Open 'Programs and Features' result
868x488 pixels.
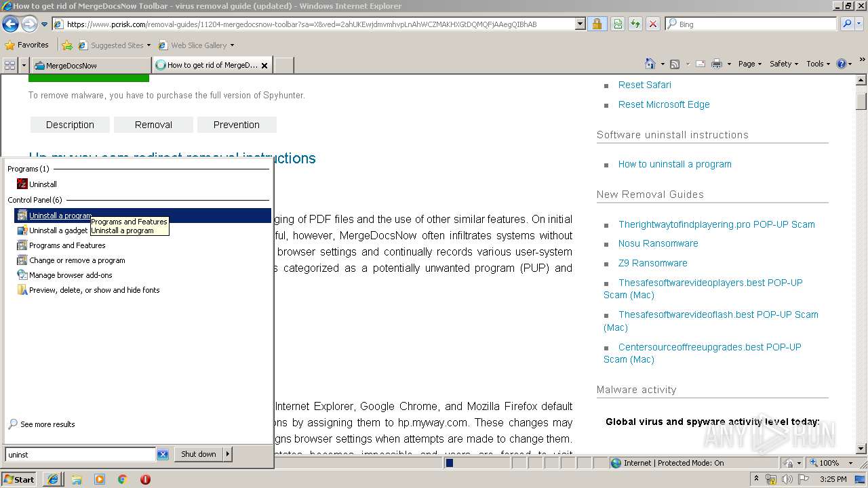tap(142, 245)
